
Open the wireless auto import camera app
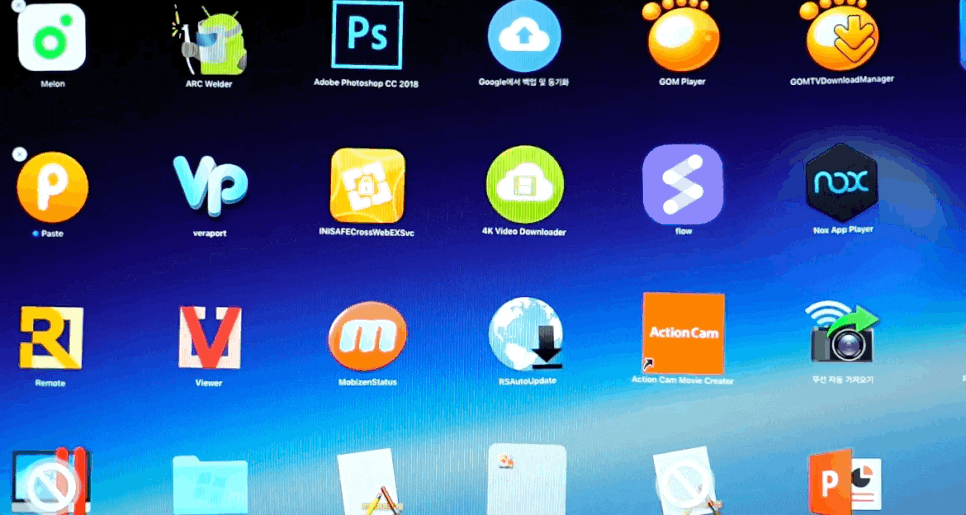(x=843, y=332)
